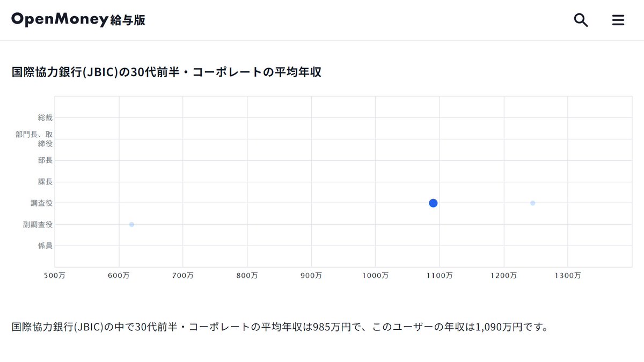Image resolution: width=644 pixels, height=362 pixels.
Task: Click the 副調査役 axis label
Action: [x=38, y=225]
